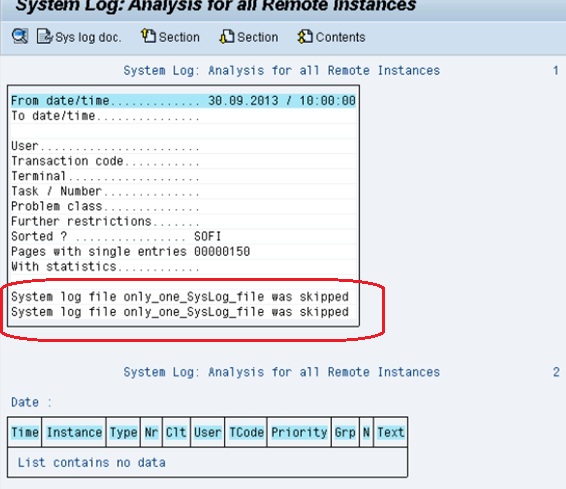
Task: Click the 'Task / Number' row
Action: tap(183, 191)
